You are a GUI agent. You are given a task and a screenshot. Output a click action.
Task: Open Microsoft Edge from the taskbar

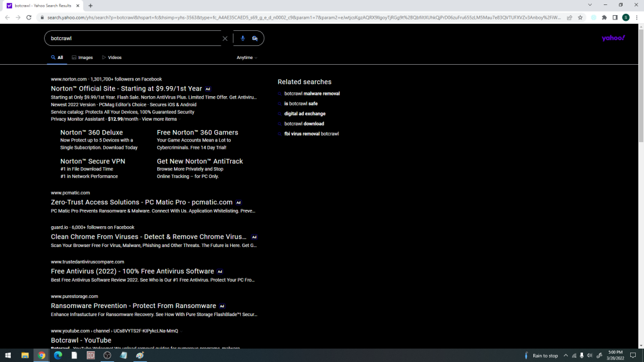[58, 355]
